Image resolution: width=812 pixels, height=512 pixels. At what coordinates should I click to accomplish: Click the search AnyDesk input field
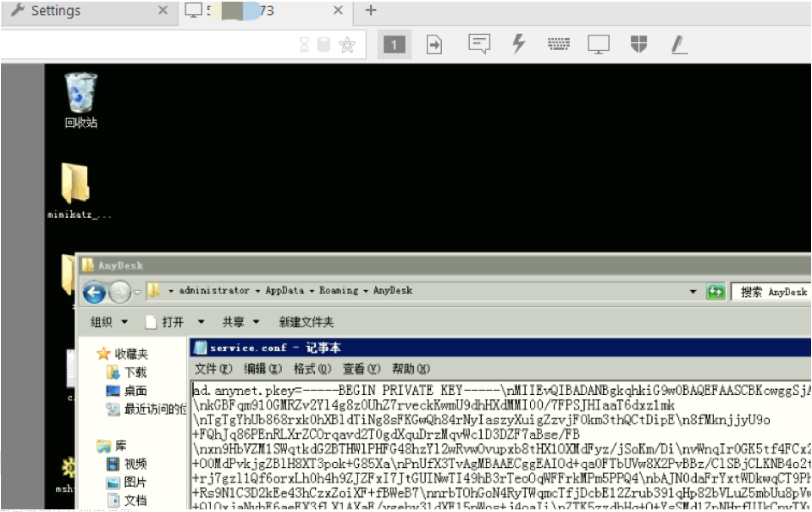(772, 292)
